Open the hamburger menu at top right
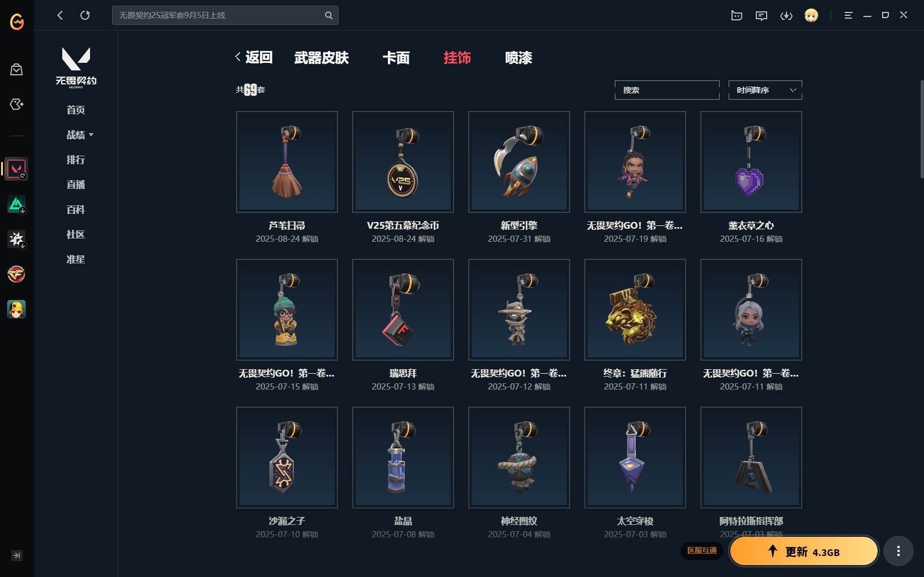Screen dimensions: 924x577 pos(848,15)
